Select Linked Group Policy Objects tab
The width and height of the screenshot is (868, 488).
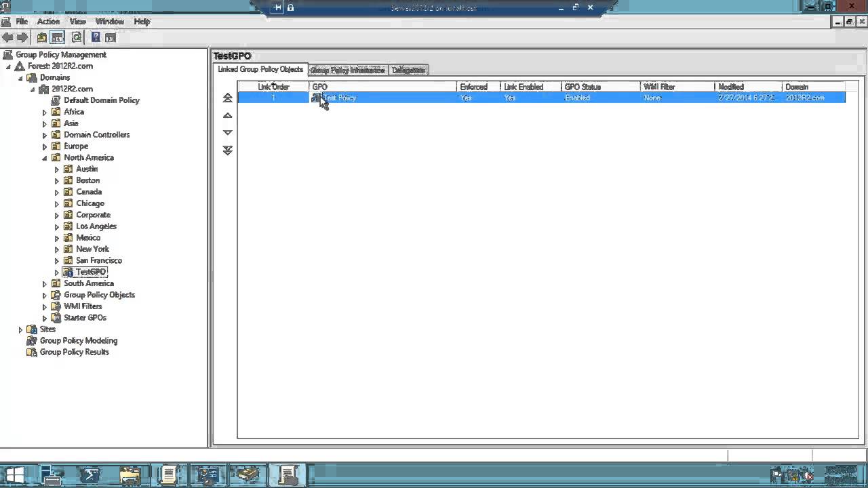point(260,70)
